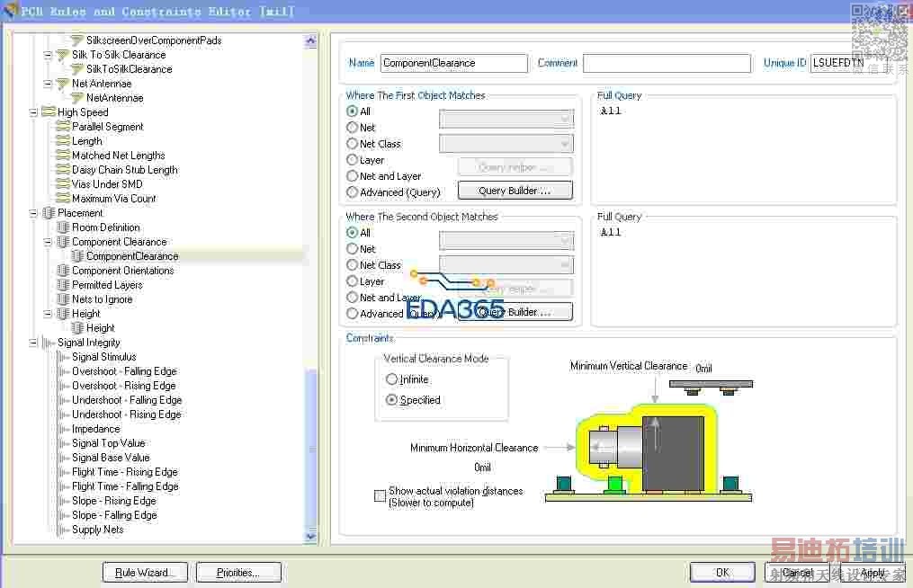
Task: Open first object Net Class dropdown
Action: (506, 143)
